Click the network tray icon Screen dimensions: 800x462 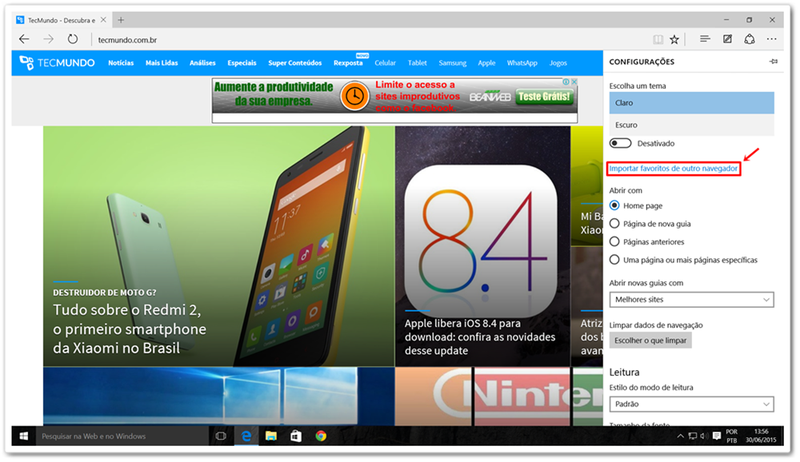tap(692, 437)
